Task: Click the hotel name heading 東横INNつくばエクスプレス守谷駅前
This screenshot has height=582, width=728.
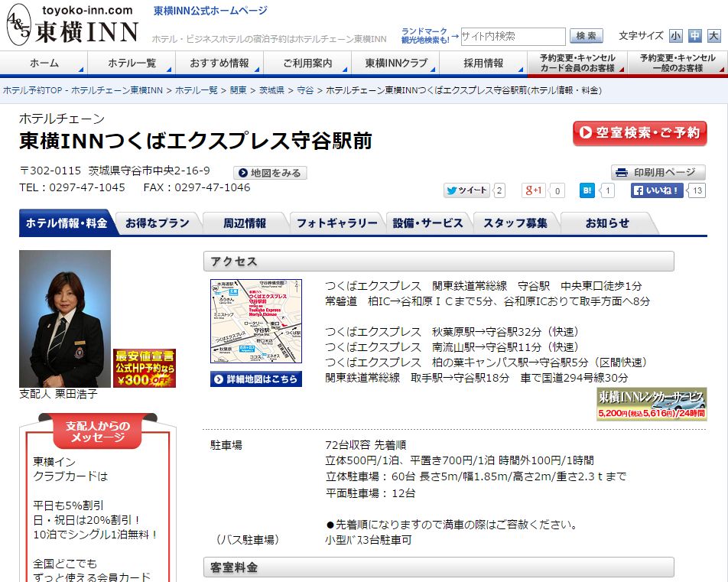Action: pyautogui.click(x=196, y=141)
